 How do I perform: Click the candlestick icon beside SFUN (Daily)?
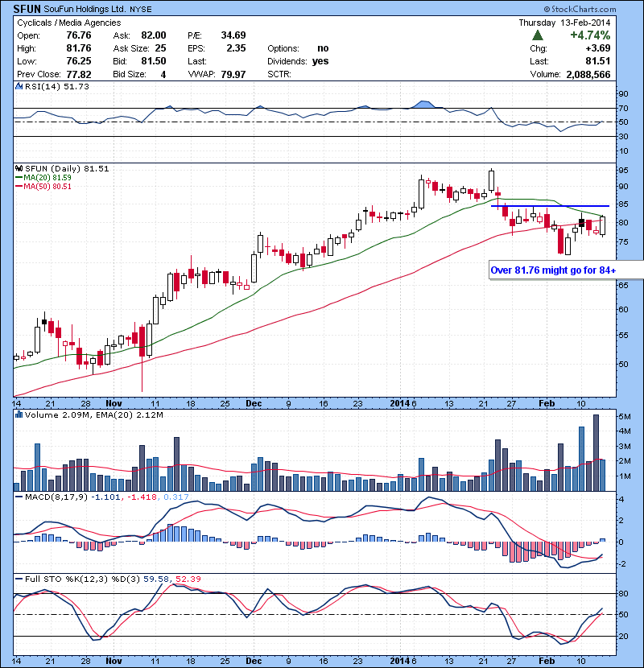point(19,168)
